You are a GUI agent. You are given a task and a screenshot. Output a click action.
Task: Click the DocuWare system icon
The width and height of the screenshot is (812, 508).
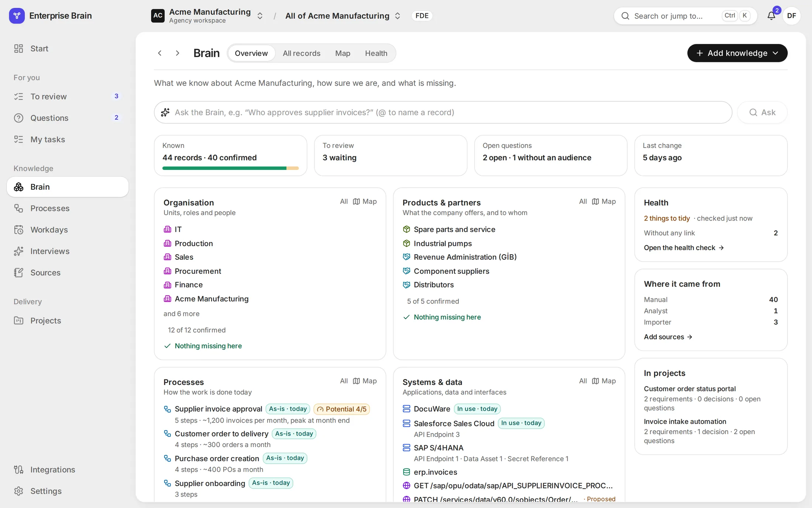click(406, 409)
